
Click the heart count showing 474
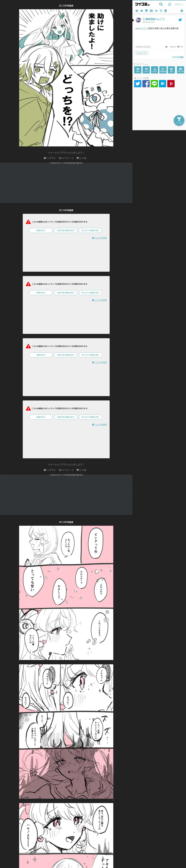[180, 47]
